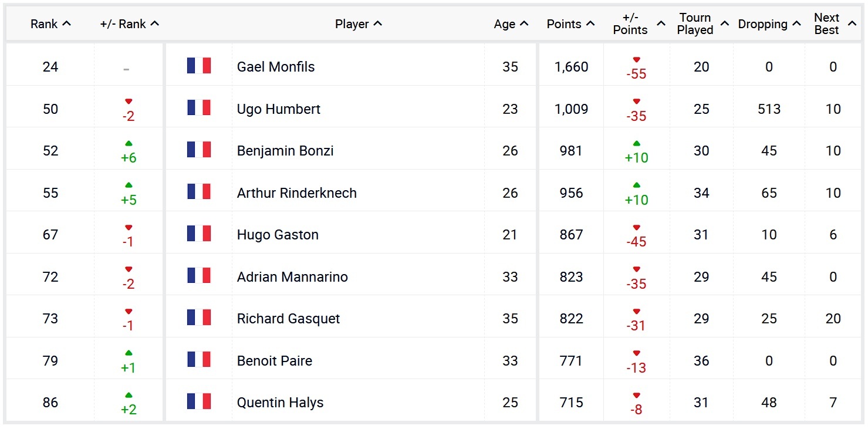Click the red down arrow in Monfils' points change
The image size is (868, 429).
(x=636, y=60)
